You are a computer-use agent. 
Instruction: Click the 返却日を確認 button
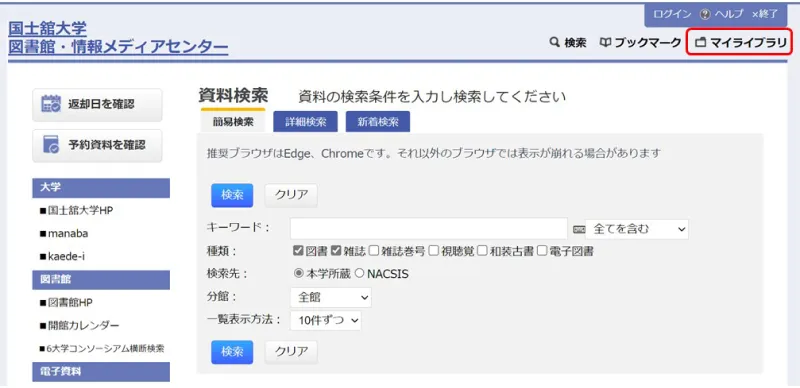point(97,104)
